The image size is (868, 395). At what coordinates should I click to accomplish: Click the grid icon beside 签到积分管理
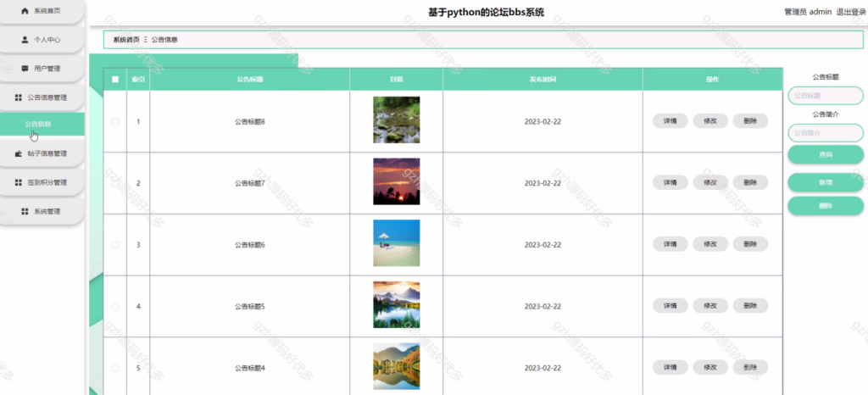pos(18,182)
